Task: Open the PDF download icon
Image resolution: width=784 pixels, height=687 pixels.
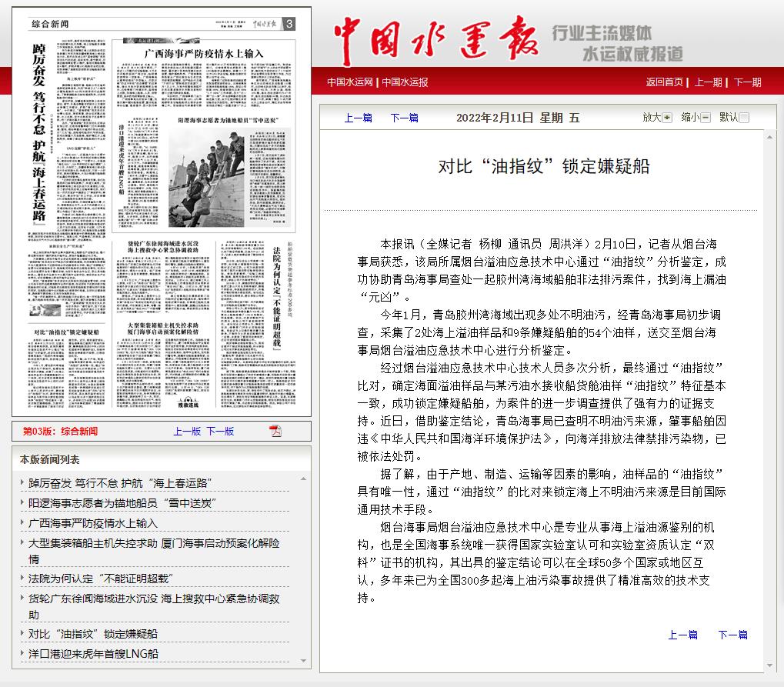Action: pyautogui.click(x=275, y=431)
